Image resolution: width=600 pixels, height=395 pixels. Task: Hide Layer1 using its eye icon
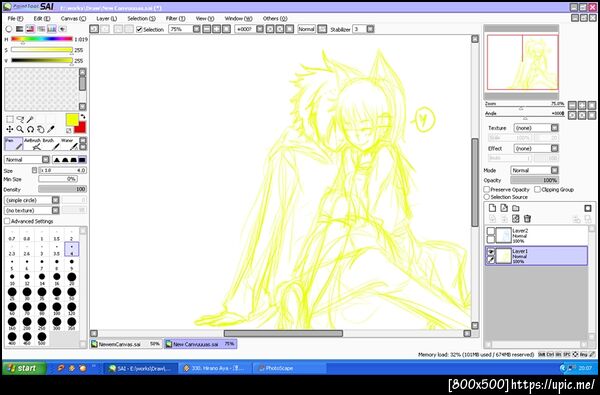tap(491, 251)
